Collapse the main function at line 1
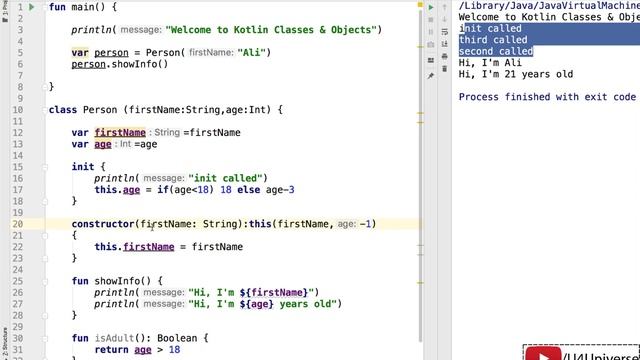The width and height of the screenshot is (640, 360). click(x=44, y=7)
